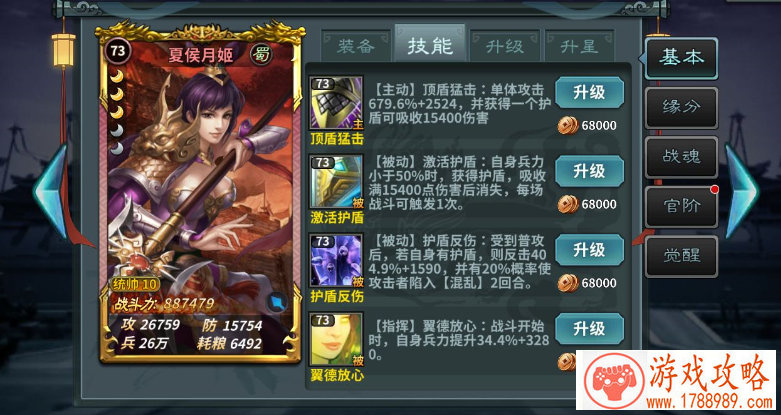Switch to the 装备 tab
The height and width of the screenshot is (415, 781).
(x=356, y=46)
